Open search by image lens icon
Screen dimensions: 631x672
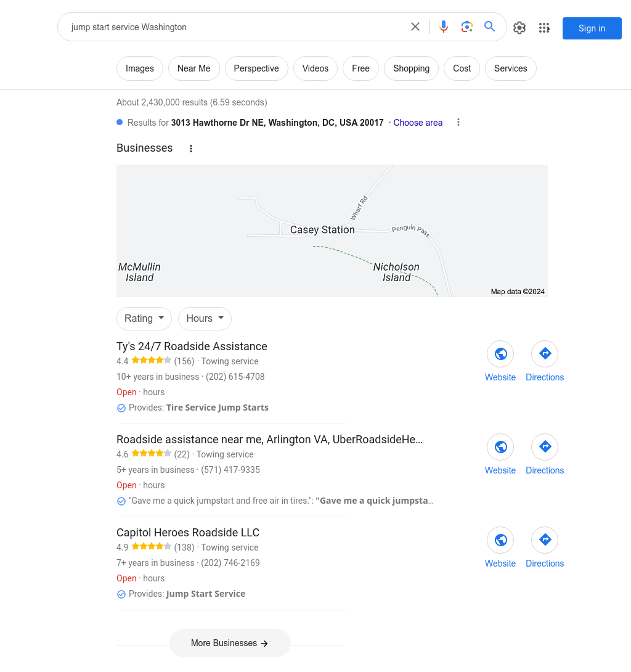click(467, 27)
